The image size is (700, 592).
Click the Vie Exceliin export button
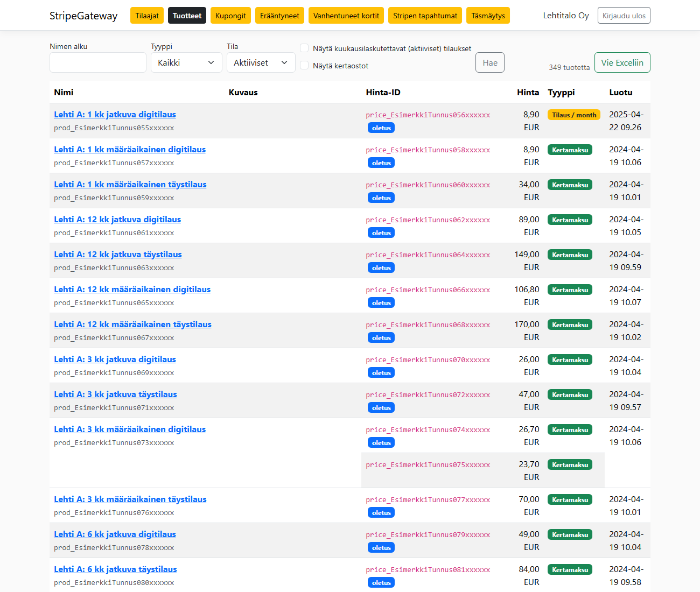point(622,62)
